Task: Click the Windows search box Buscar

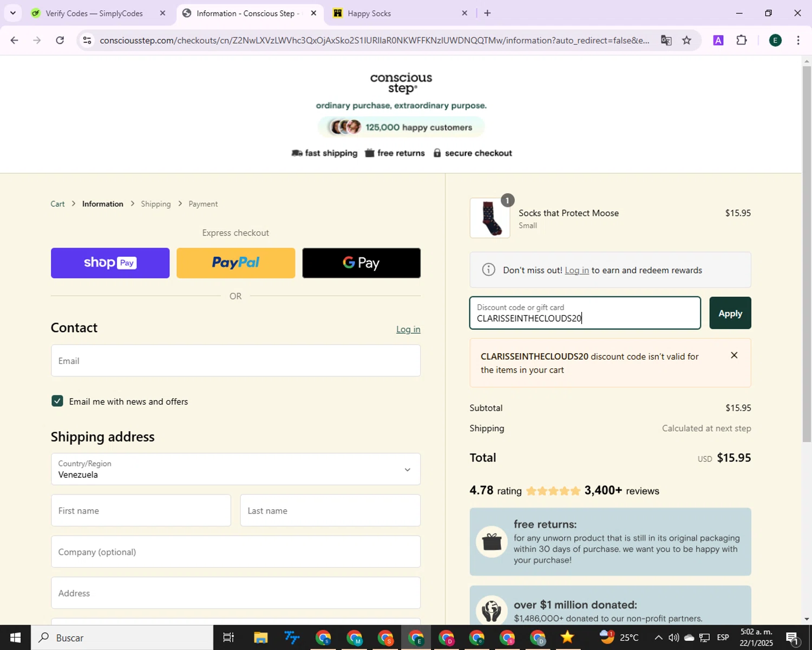Action: point(122,638)
